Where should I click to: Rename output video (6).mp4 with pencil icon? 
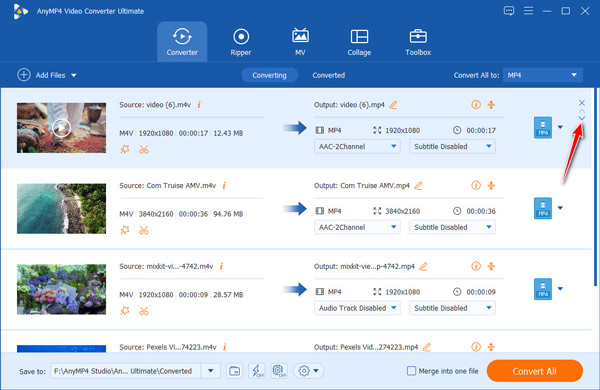tap(393, 104)
